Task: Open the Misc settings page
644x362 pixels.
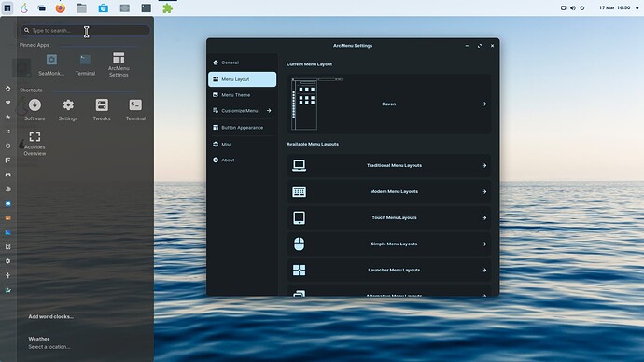Action: pyautogui.click(x=243, y=144)
